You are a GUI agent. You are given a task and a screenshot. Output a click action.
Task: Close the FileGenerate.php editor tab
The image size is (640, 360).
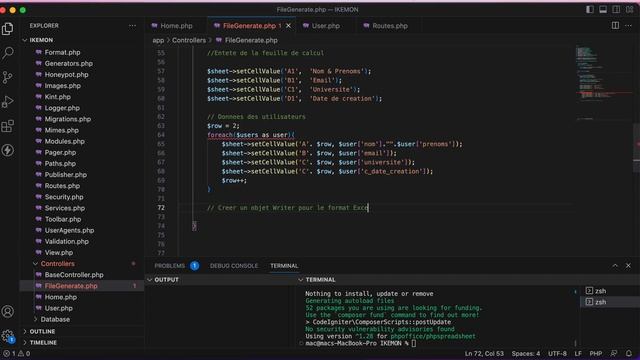click(x=289, y=26)
